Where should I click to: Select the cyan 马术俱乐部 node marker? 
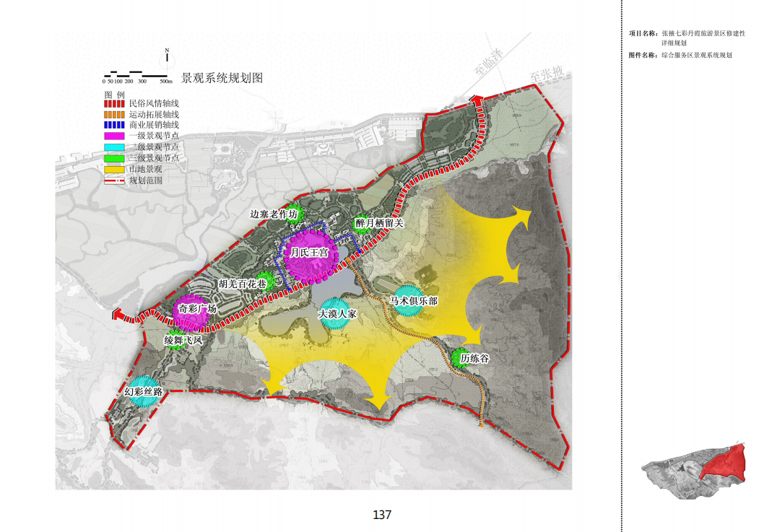(x=413, y=300)
